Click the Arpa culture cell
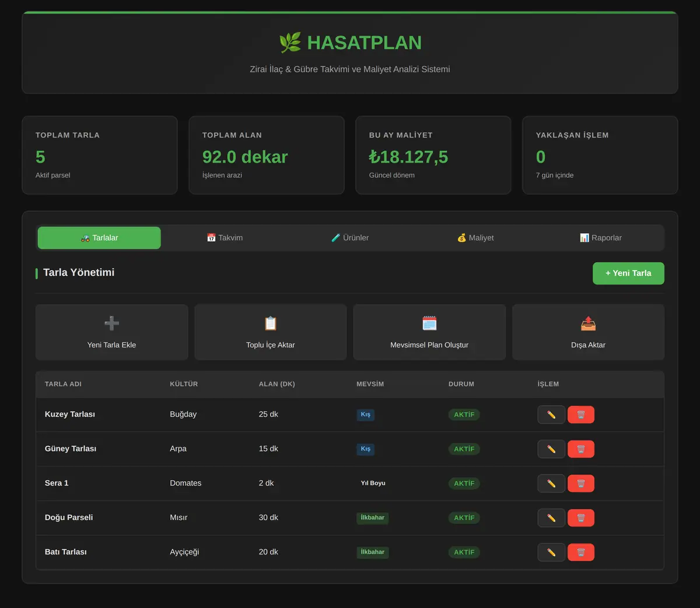The width and height of the screenshot is (700, 608). pos(178,449)
